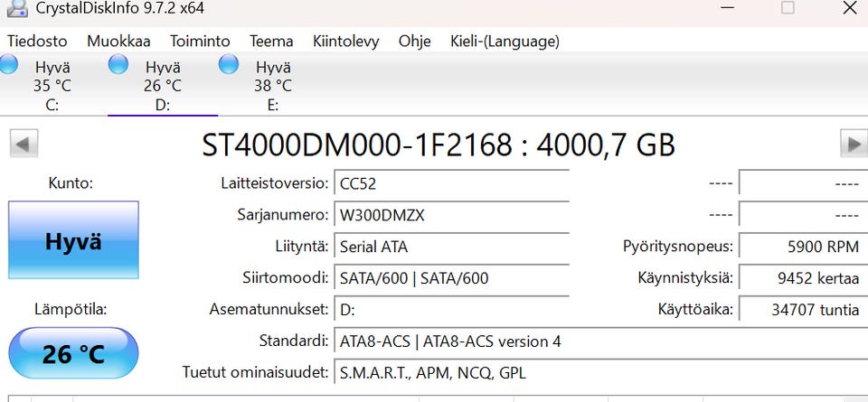The width and height of the screenshot is (868, 402).
Task: Go to next disk with right arrow
Action: point(854,144)
